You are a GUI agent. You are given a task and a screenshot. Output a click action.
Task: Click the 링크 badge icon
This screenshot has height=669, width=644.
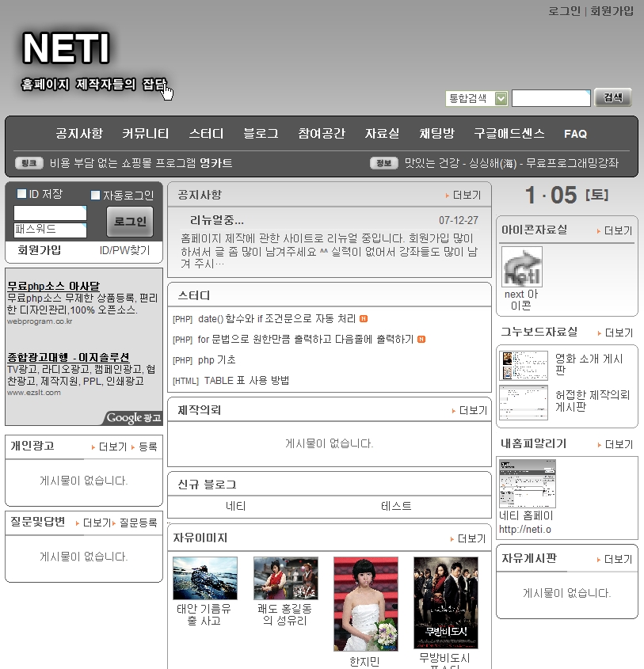click(29, 163)
